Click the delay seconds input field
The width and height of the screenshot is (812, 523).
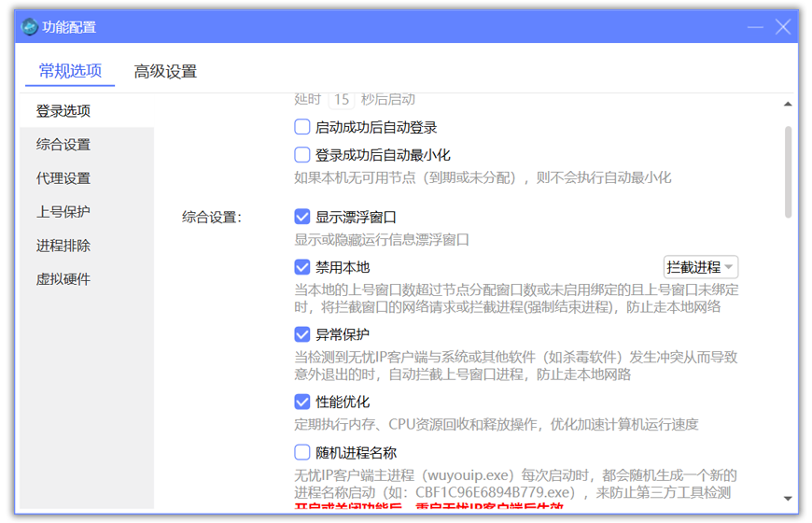[342, 99]
